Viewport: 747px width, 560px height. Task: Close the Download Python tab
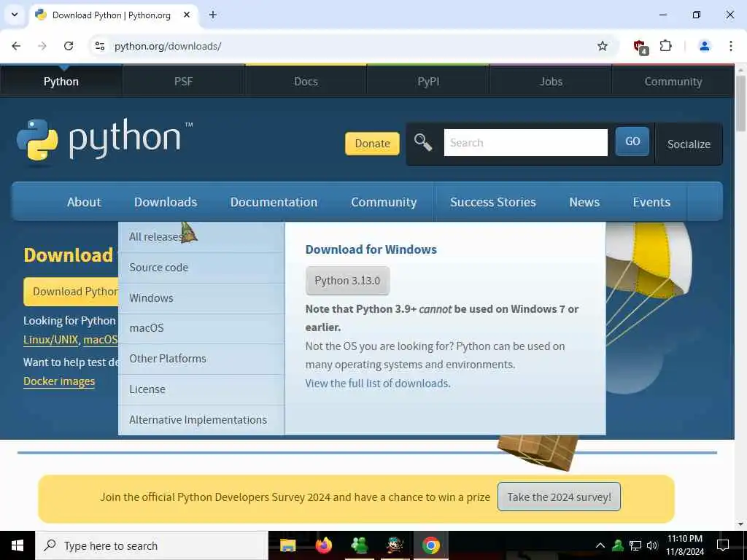coord(187,15)
